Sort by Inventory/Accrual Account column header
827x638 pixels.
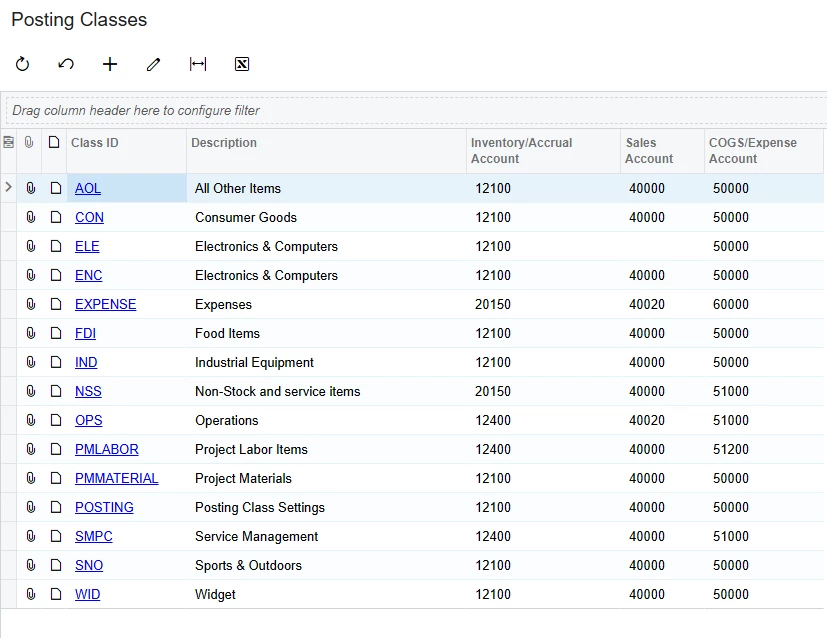point(543,151)
